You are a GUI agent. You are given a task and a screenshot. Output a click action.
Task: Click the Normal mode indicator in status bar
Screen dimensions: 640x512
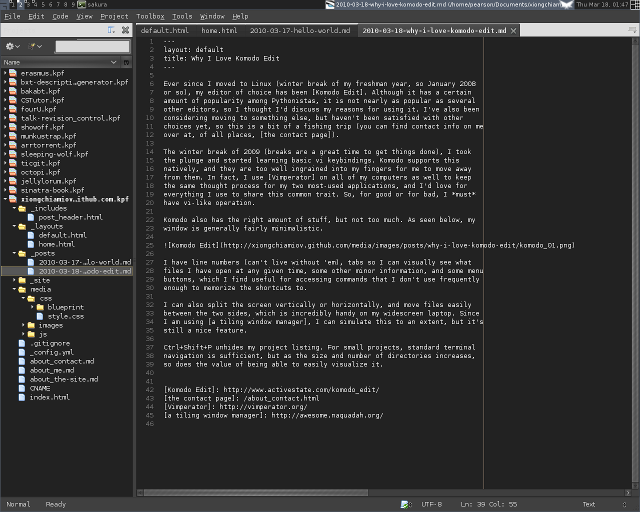18,505
